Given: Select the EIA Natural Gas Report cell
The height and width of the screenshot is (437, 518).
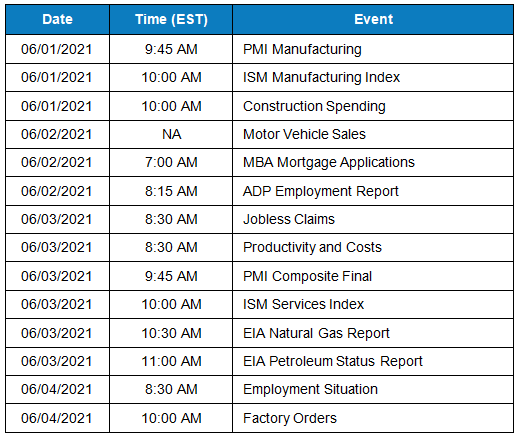Looking at the screenshot, I should 373,333.
